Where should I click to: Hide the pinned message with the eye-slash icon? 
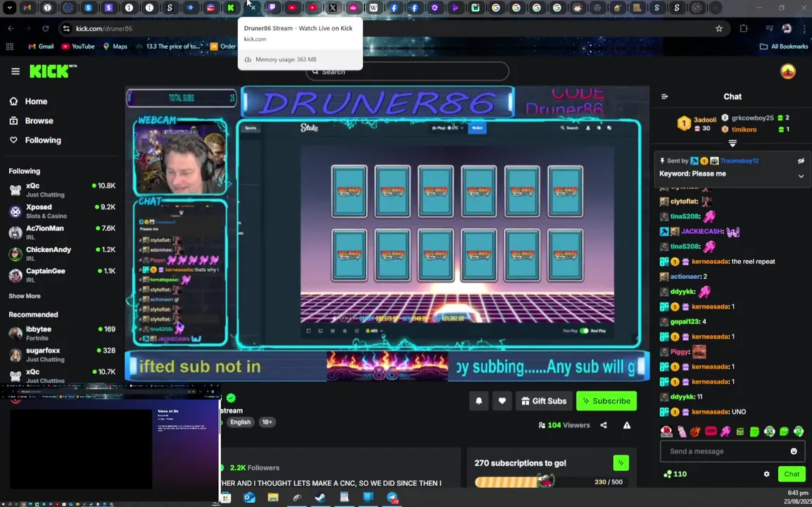[801, 161]
